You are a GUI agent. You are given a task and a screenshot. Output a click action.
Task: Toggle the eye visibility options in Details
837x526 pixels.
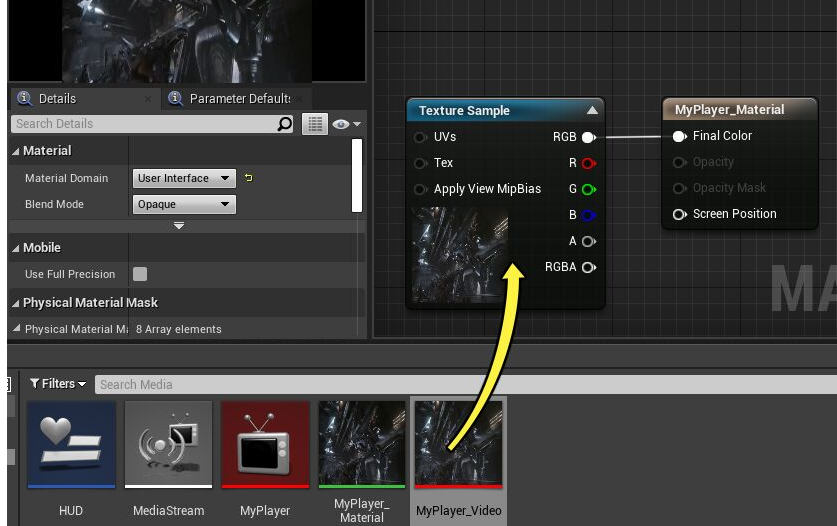tap(346, 124)
